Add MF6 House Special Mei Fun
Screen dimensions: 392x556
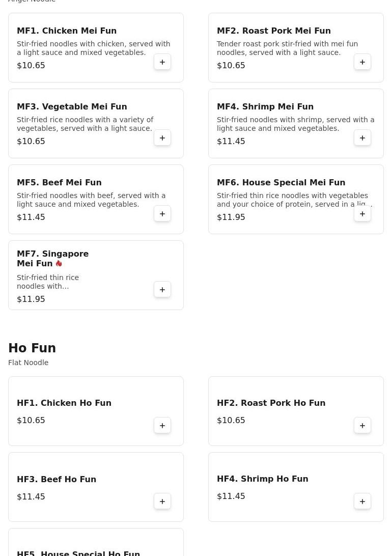[x=362, y=214]
